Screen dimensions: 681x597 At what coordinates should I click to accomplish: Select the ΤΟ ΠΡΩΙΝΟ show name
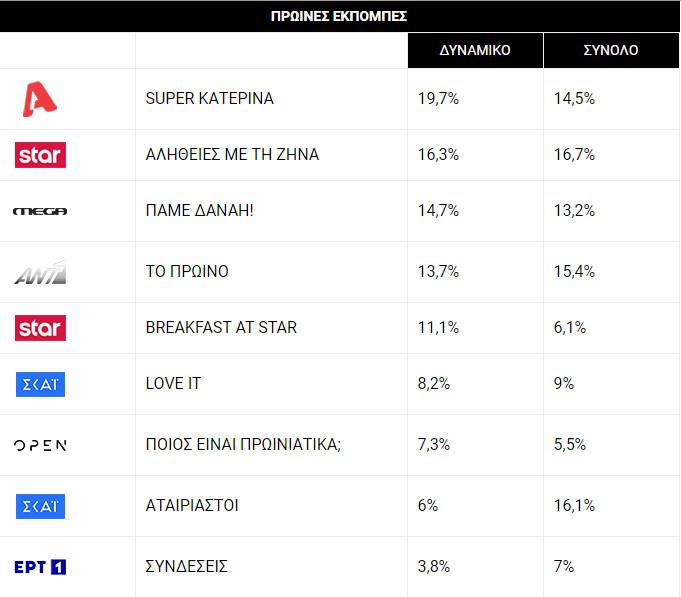click(187, 271)
